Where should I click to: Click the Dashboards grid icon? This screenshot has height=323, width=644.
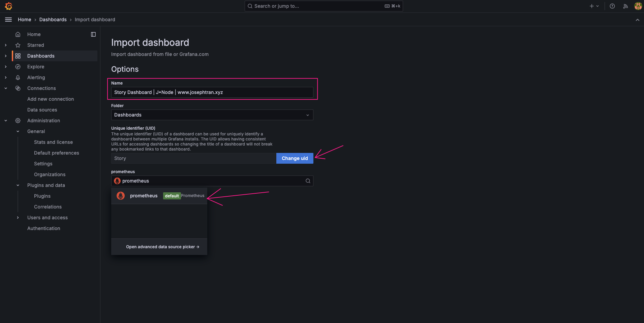click(18, 56)
